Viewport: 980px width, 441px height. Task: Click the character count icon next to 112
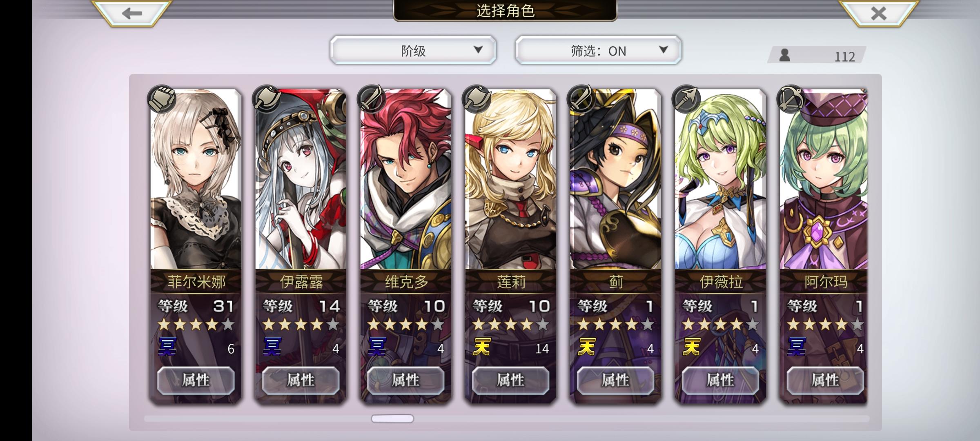(x=784, y=55)
